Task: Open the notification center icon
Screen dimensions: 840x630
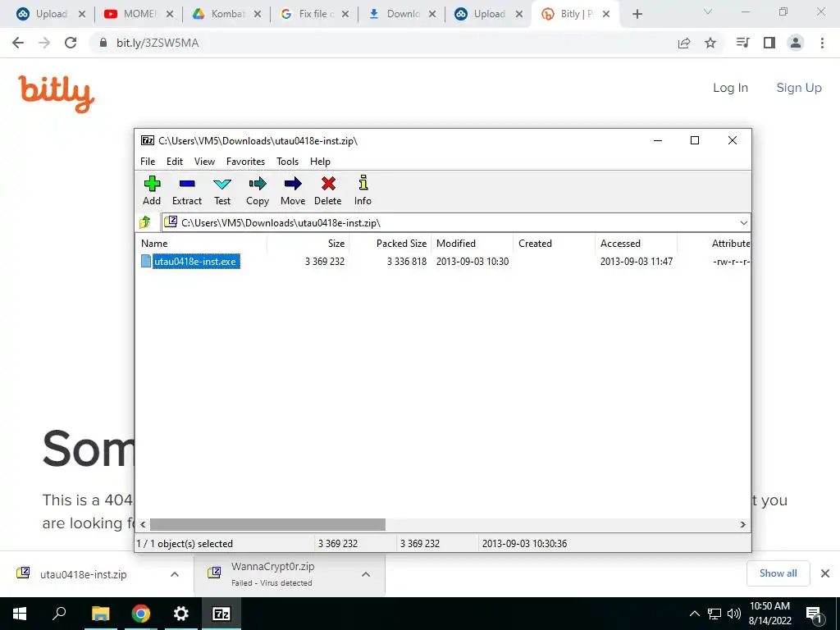Action: coord(815,614)
